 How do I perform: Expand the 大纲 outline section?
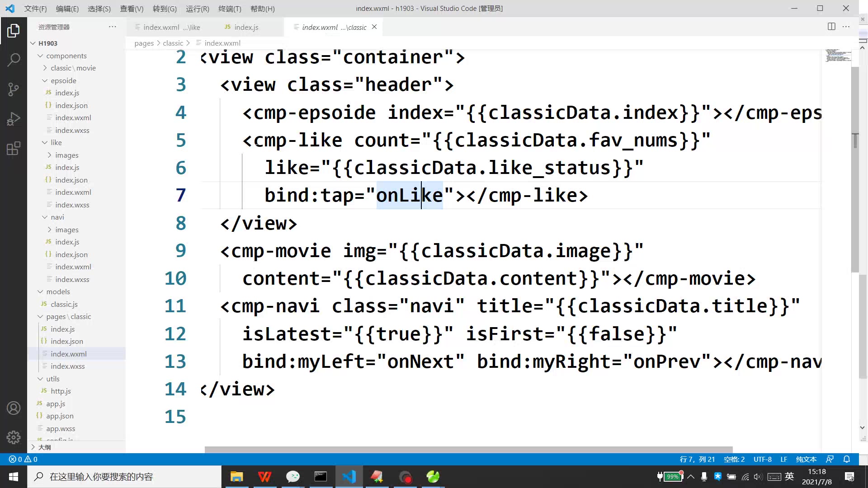pyautogui.click(x=44, y=447)
